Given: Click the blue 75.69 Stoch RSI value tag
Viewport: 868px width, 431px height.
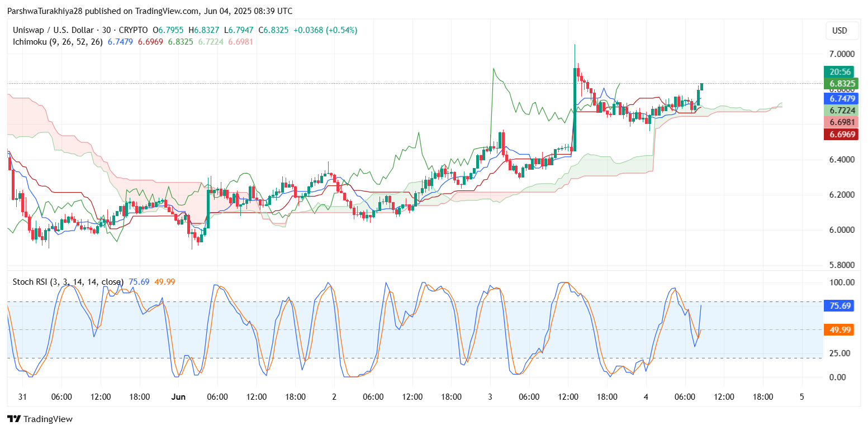Looking at the screenshot, I should pos(840,306).
